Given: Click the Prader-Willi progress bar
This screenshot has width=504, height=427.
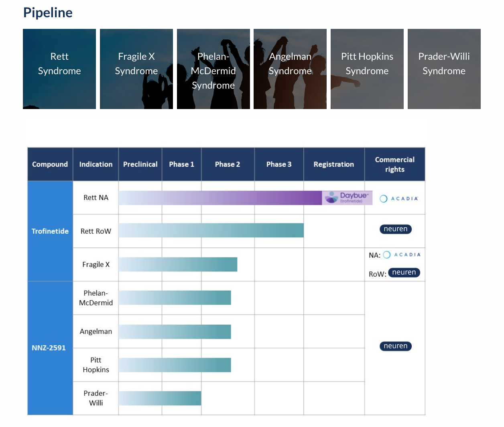Looking at the screenshot, I should point(160,398).
